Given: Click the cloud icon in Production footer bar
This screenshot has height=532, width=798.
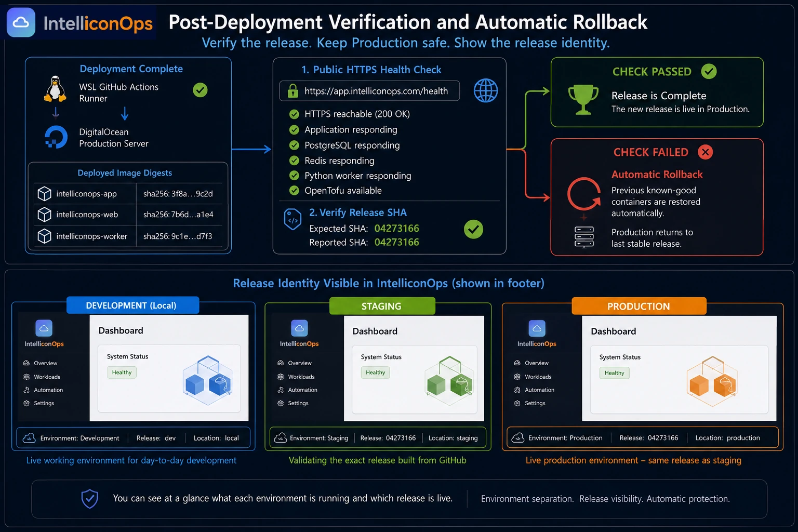Looking at the screenshot, I should coord(518,438).
